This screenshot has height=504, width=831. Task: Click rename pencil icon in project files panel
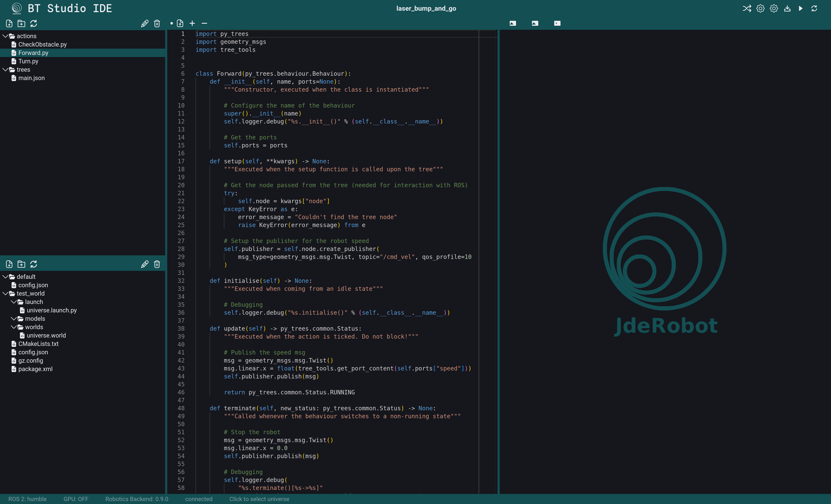click(145, 23)
